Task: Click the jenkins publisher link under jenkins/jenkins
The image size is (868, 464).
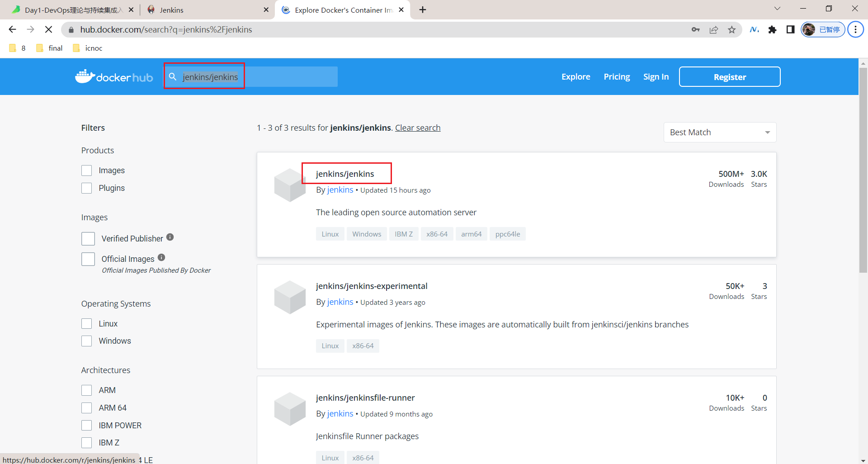Action: point(340,190)
